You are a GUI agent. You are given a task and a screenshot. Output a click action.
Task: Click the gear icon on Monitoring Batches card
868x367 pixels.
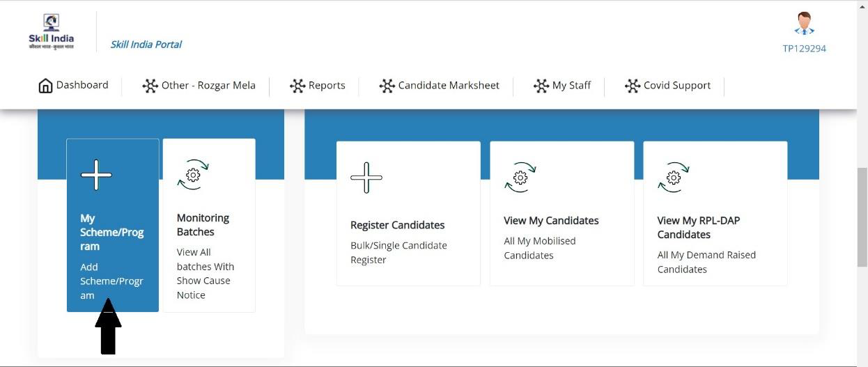[x=193, y=175]
